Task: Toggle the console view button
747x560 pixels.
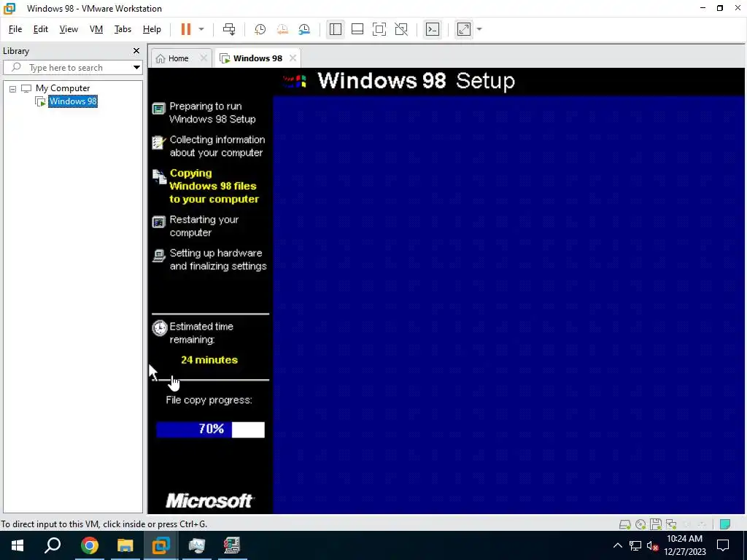Action: [433, 29]
